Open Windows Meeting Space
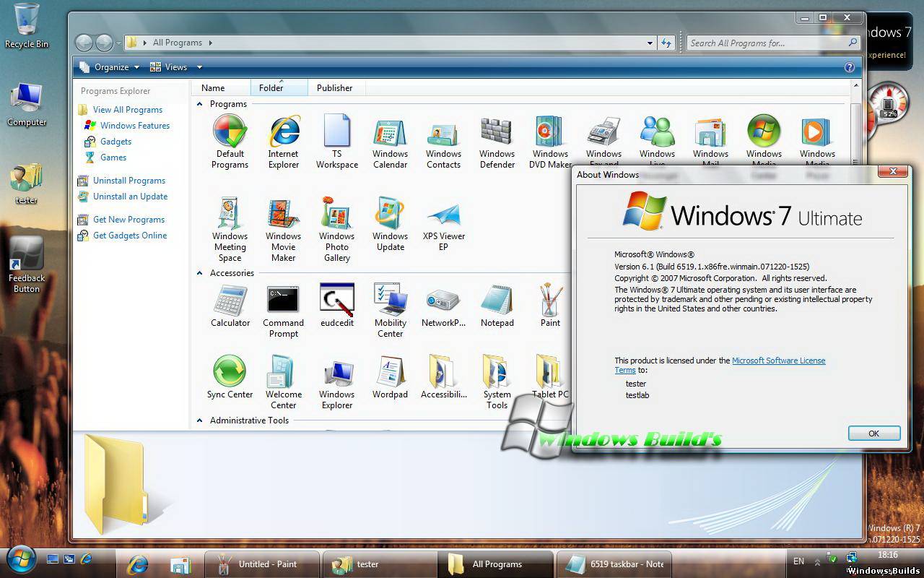This screenshot has height=578, width=924. pyautogui.click(x=230, y=230)
